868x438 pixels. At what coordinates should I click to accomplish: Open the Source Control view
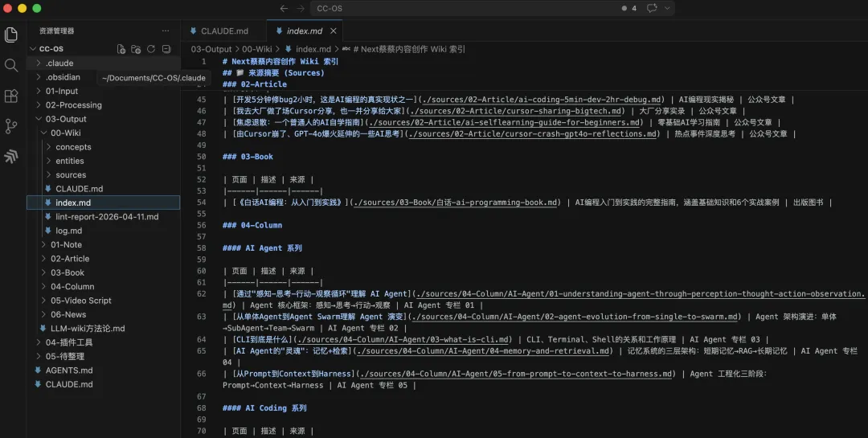tap(11, 126)
